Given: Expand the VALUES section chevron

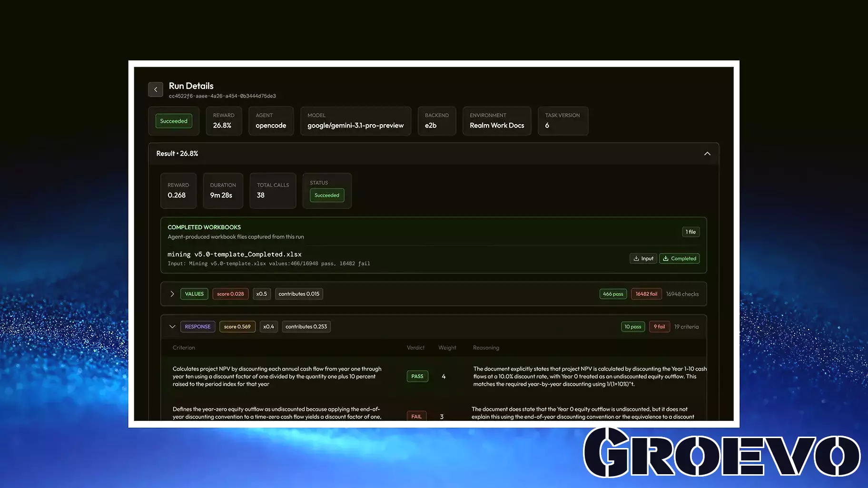Looking at the screenshot, I should tap(172, 294).
